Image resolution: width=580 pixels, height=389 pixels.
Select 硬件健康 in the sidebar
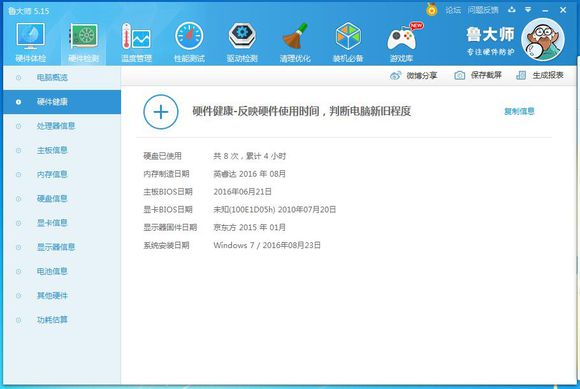[62, 102]
